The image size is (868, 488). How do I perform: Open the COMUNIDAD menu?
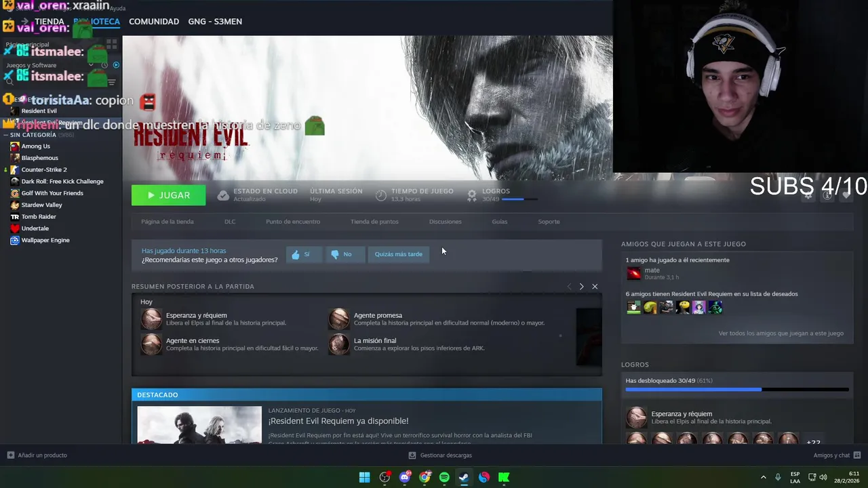pos(154,22)
